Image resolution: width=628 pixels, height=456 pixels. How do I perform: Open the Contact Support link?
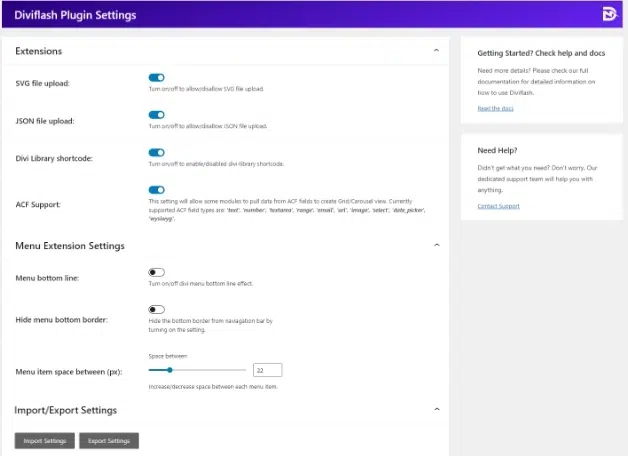[x=498, y=206]
